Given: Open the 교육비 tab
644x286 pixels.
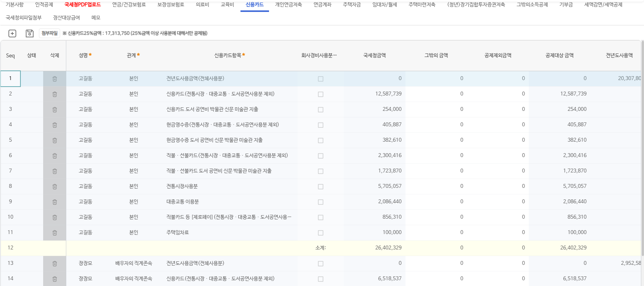Looking at the screenshot, I should point(227,5).
